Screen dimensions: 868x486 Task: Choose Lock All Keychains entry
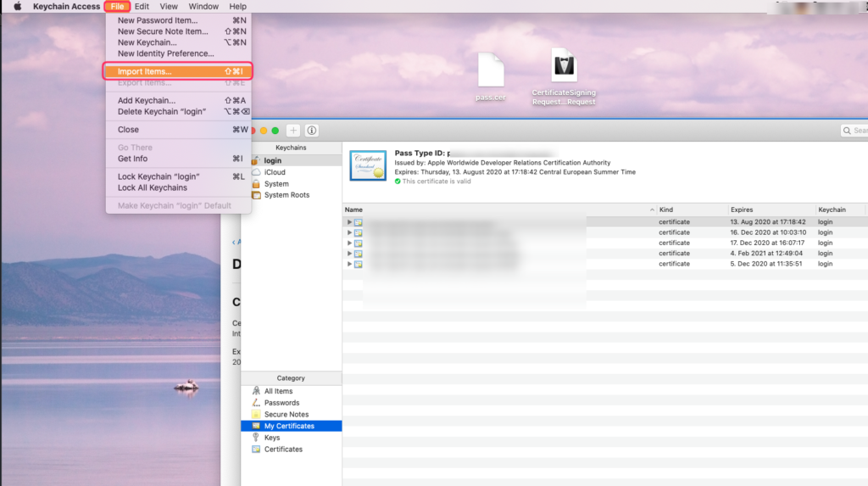[178, 187]
